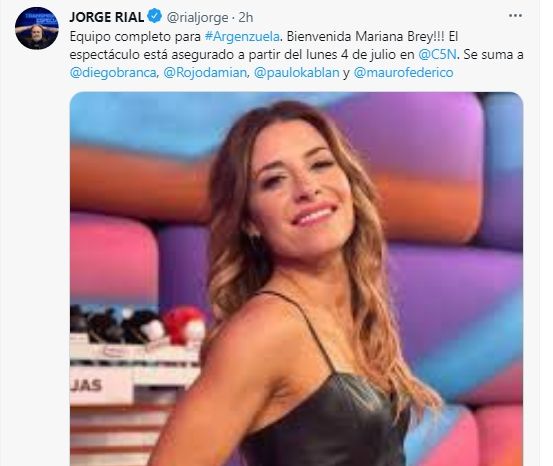
Task: Click the blue verified badge beside Jorge Rial
Action: coord(155,16)
